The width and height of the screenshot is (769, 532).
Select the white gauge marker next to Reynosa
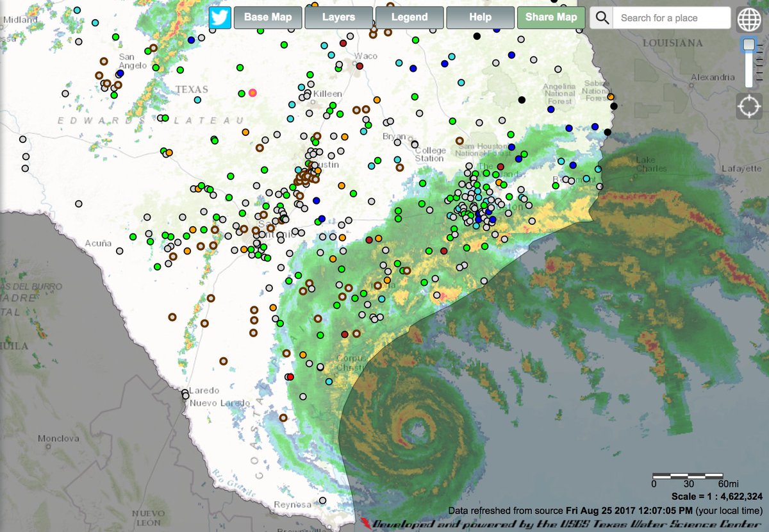click(x=323, y=500)
